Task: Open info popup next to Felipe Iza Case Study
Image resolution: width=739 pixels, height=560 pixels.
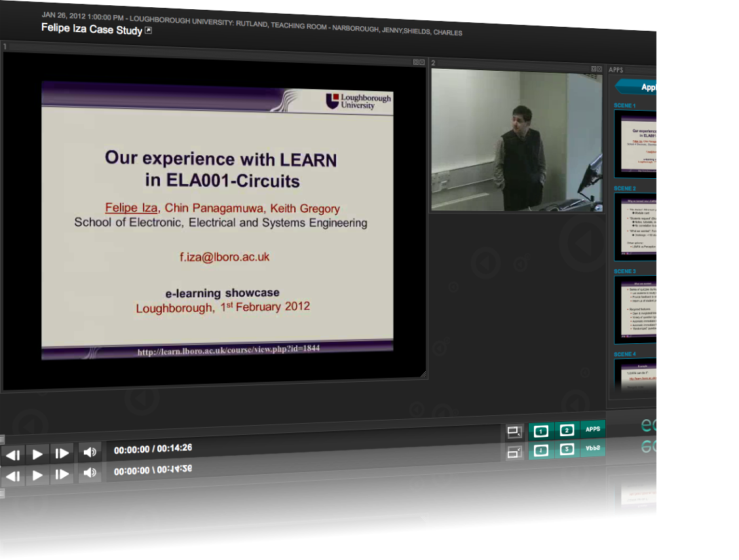Action: (x=148, y=30)
